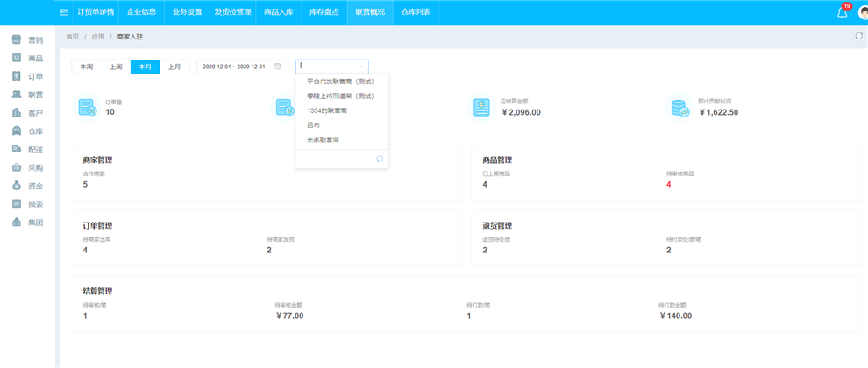
Task: Choose 零陵上将邢道荣（测试） from the list
Action: [x=341, y=96]
